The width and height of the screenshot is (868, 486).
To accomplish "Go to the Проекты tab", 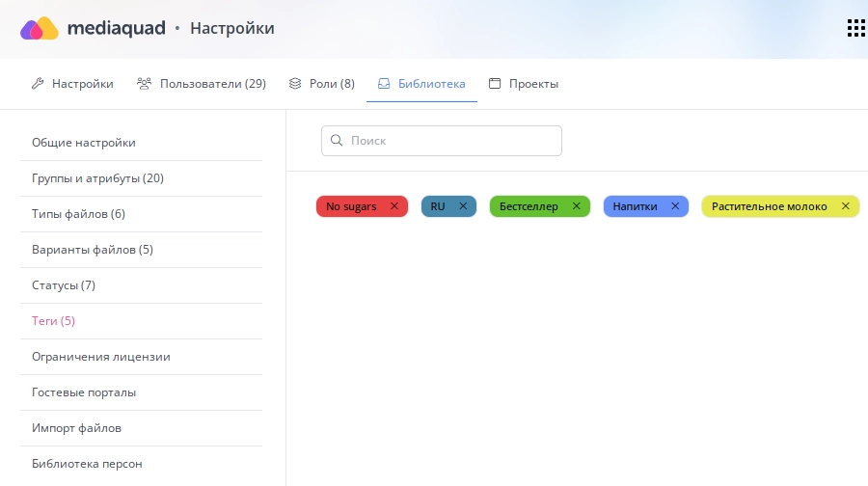I will point(524,84).
